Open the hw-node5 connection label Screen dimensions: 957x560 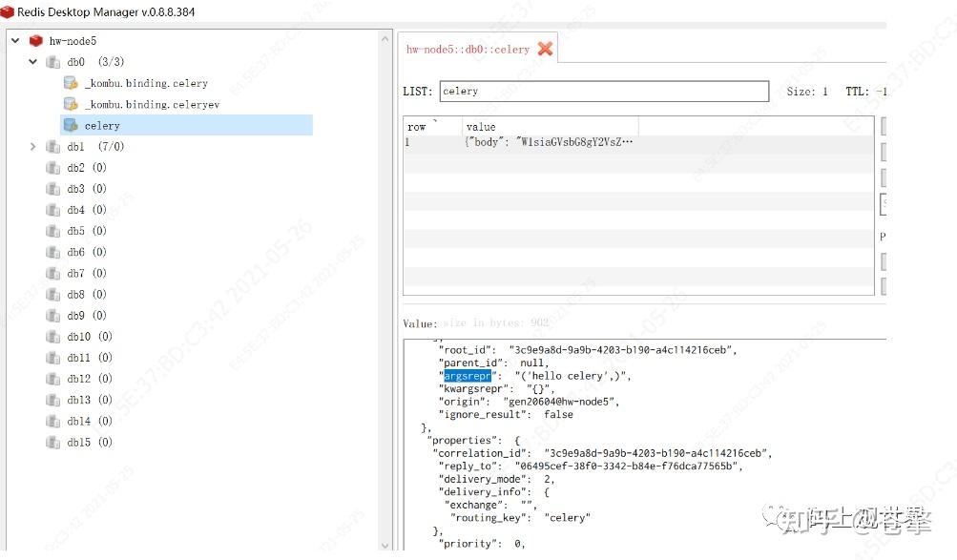coord(73,41)
